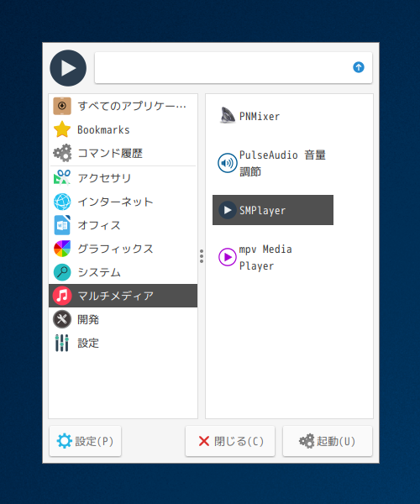
Task: Choose the オフィス category
Action: (x=123, y=225)
